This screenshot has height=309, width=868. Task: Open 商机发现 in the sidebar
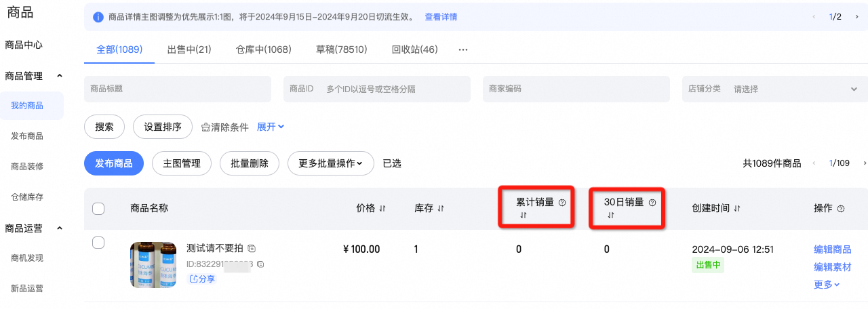(x=27, y=258)
